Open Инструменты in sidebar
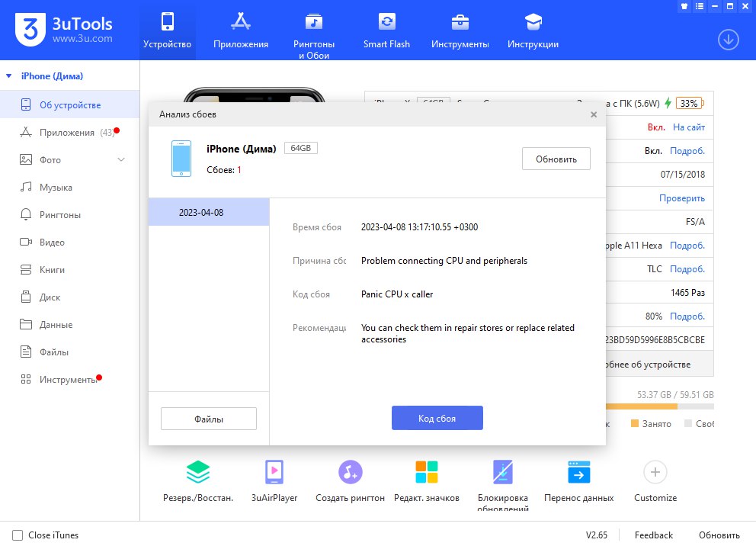This screenshot has height=546, width=756. (x=70, y=380)
